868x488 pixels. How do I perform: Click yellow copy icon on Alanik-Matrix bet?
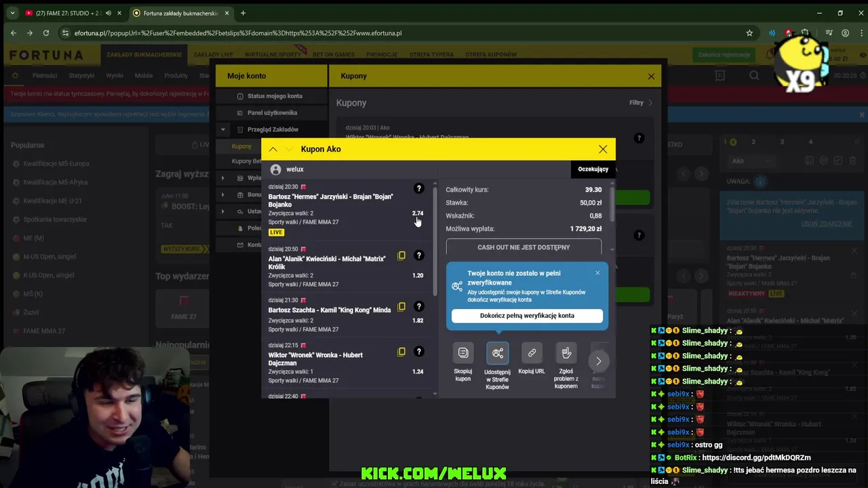point(401,256)
